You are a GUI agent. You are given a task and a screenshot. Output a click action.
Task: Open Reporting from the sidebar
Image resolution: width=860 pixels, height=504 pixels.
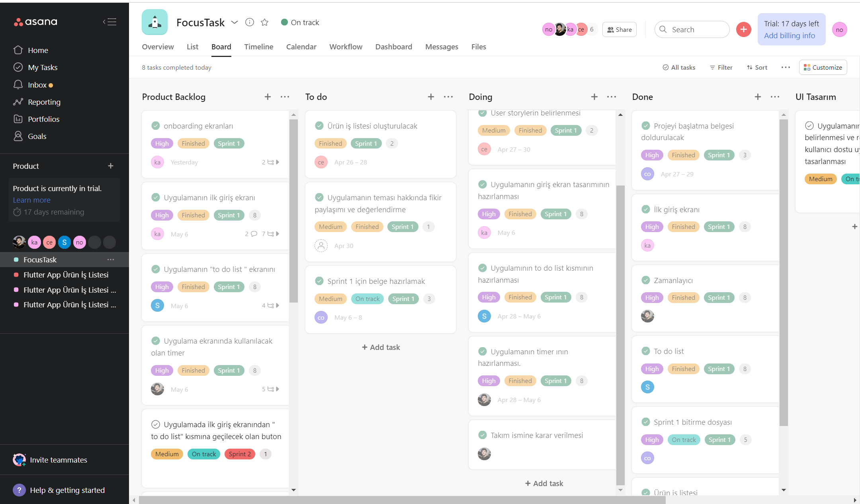(x=44, y=102)
